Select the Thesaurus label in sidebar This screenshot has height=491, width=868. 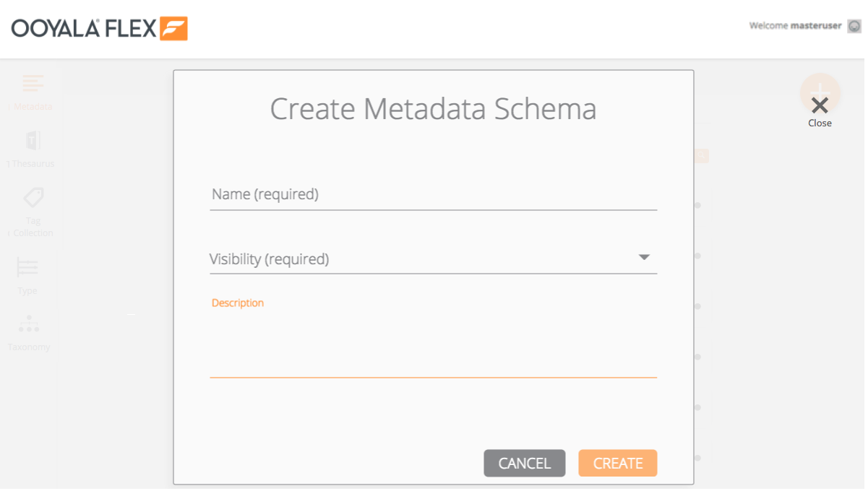coord(33,164)
